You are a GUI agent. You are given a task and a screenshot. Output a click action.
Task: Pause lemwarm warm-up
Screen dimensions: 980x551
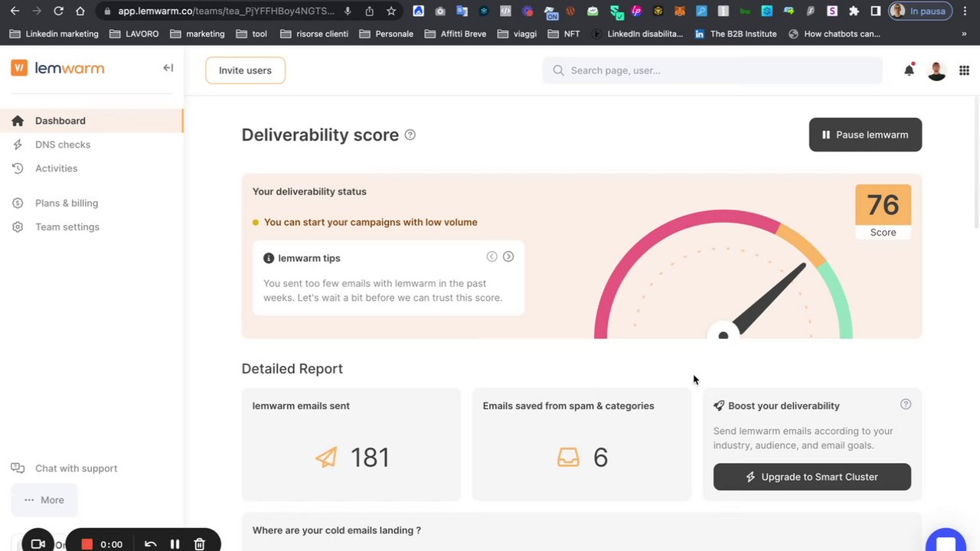pyautogui.click(x=865, y=135)
